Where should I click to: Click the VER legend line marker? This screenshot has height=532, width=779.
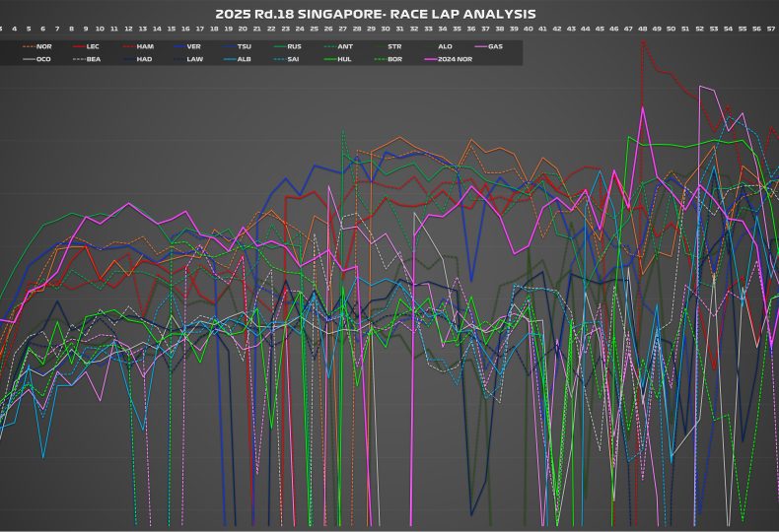(x=177, y=46)
